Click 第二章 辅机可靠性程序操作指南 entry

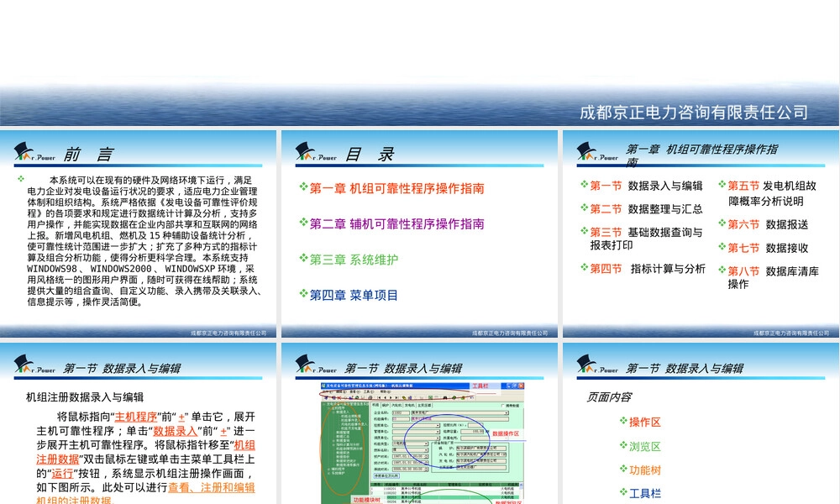click(x=397, y=224)
